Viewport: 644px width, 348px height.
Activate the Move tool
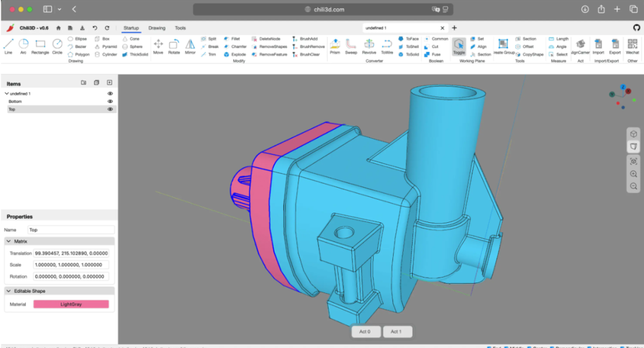coord(158,46)
